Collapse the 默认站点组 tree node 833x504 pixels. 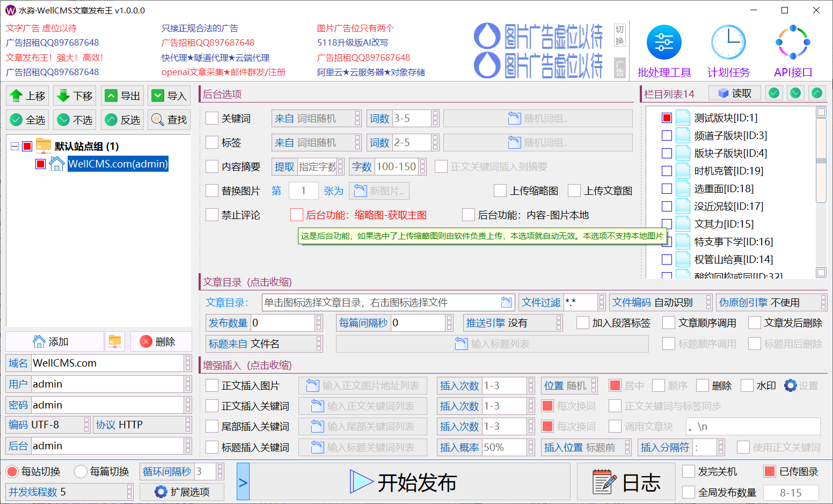[x=14, y=146]
